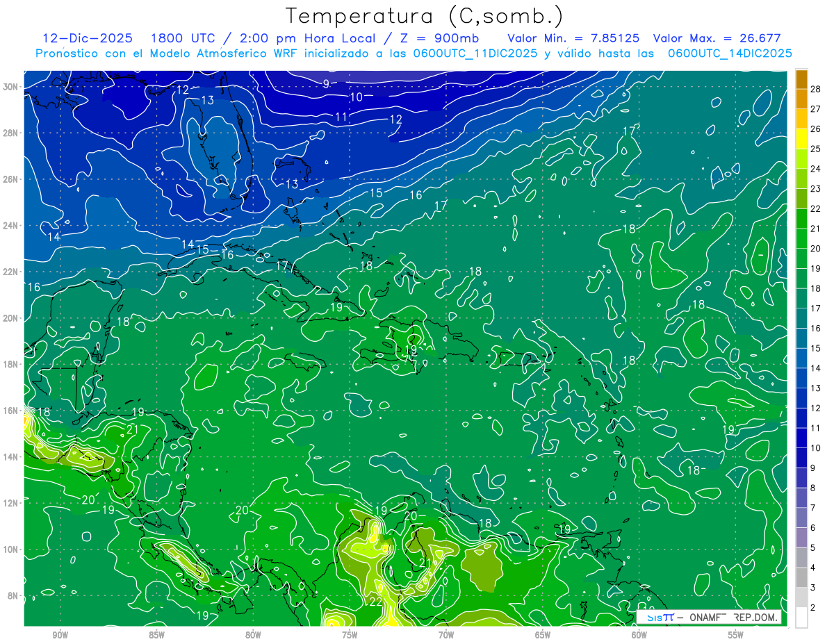Click the yellow swatch between 25 and 26

(802, 139)
